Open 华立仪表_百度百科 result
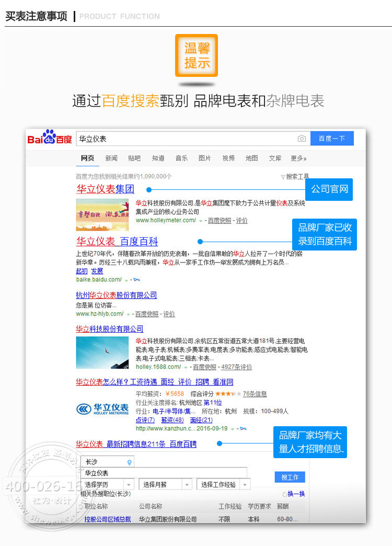The image size is (392, 546). coord(117,241)
